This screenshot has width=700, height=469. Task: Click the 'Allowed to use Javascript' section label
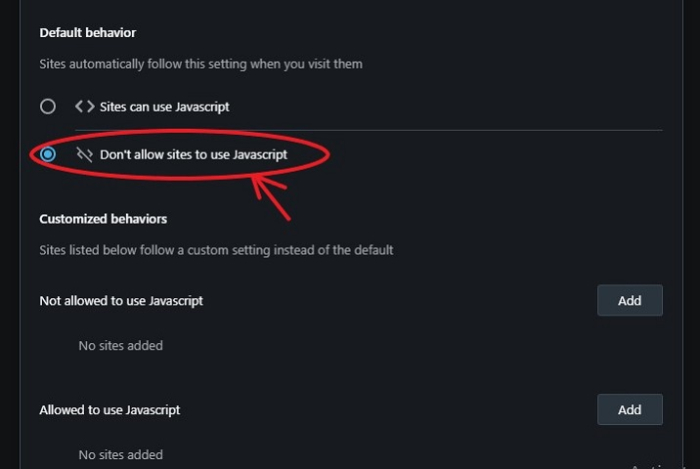click(110, 409)
